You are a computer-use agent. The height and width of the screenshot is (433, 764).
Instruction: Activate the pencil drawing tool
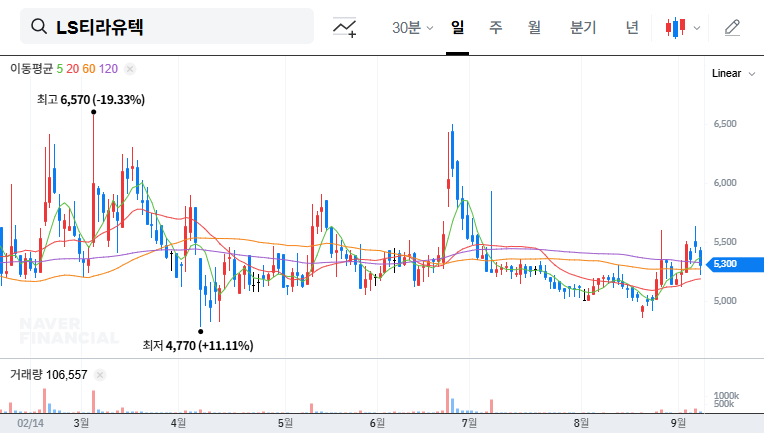[732, 27]
